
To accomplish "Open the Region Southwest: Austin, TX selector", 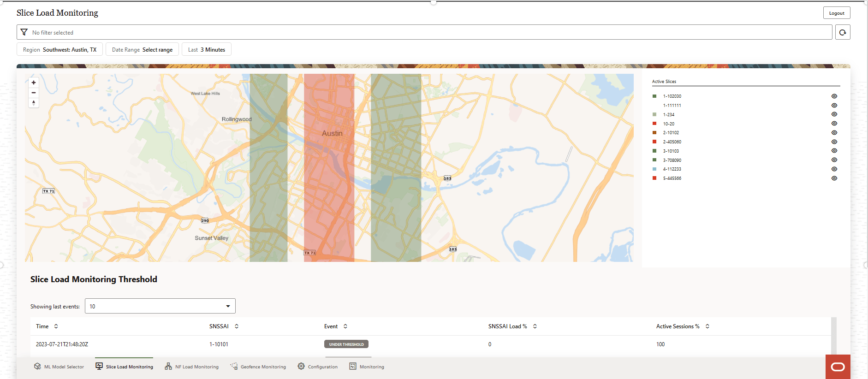I will pos(60,49).
